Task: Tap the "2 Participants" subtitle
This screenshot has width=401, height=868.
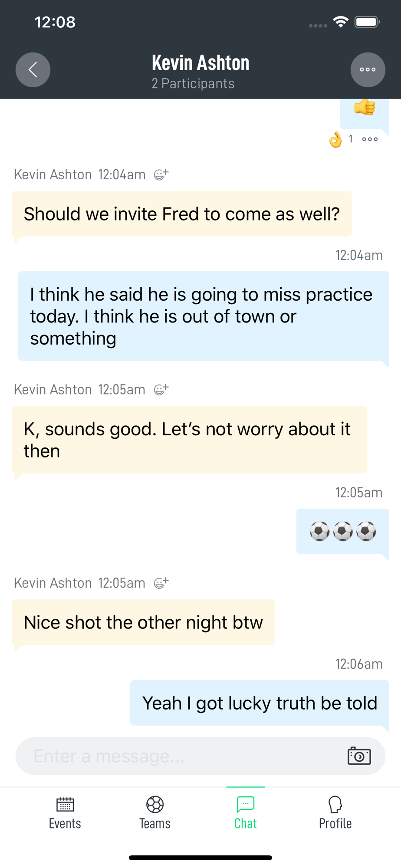Action: [x=193, y=83]
